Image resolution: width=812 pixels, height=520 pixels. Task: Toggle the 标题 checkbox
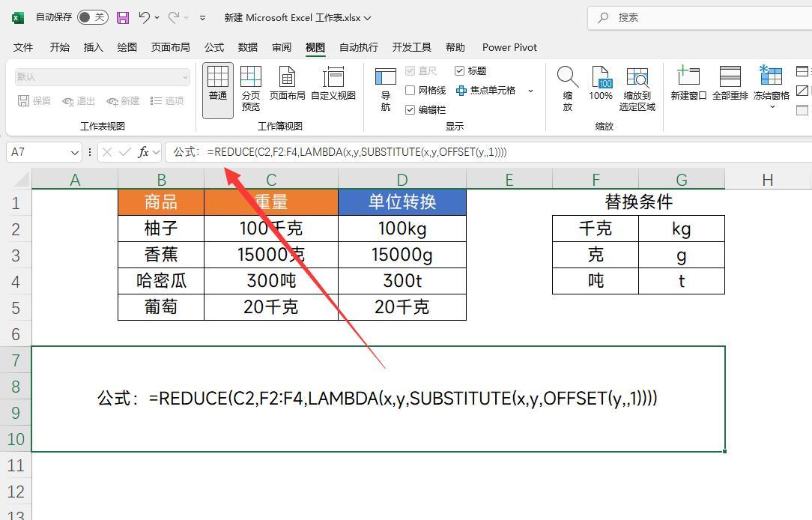click(x=459, y=71)
